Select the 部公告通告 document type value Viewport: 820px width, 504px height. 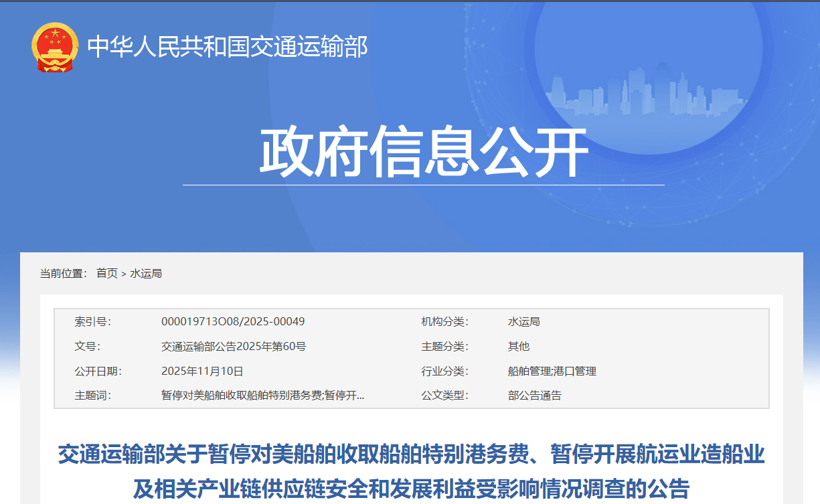click(534, 395)
